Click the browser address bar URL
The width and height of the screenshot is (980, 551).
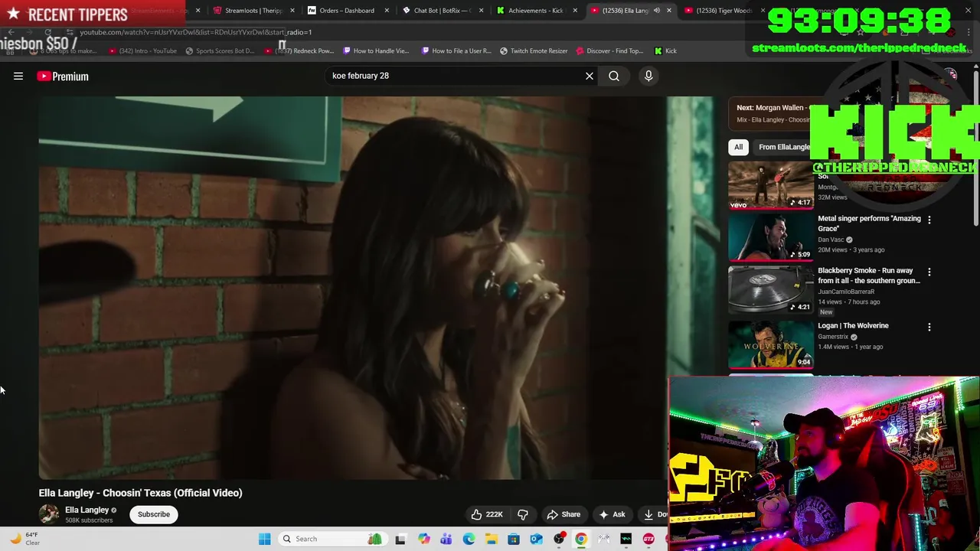coord(195,32)
